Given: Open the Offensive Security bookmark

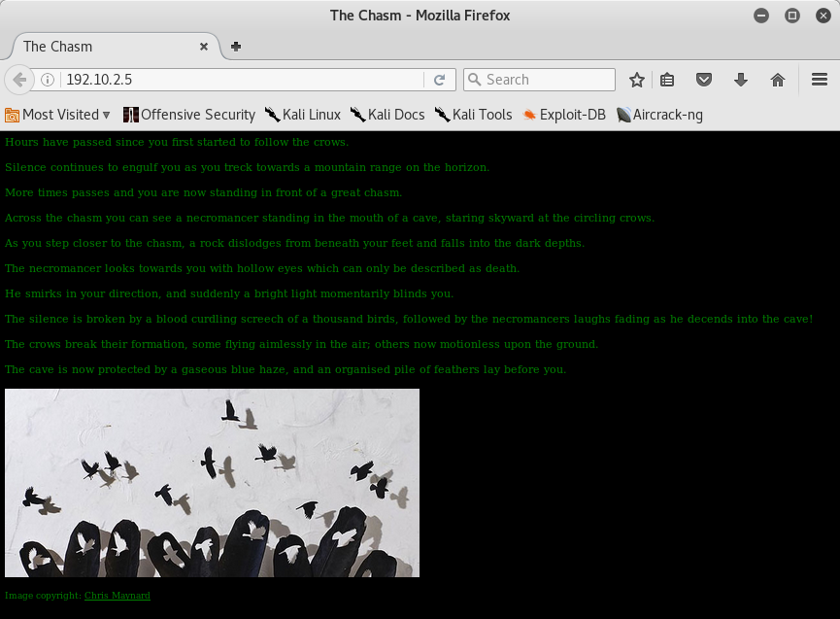Looking at the screenshot, I should (x=189, y=115).
